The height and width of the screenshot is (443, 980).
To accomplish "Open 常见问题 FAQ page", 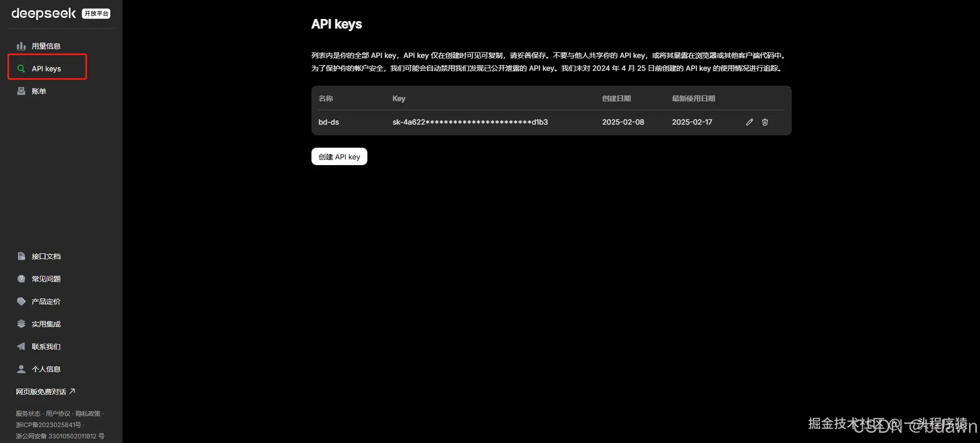I will point(46,279).
